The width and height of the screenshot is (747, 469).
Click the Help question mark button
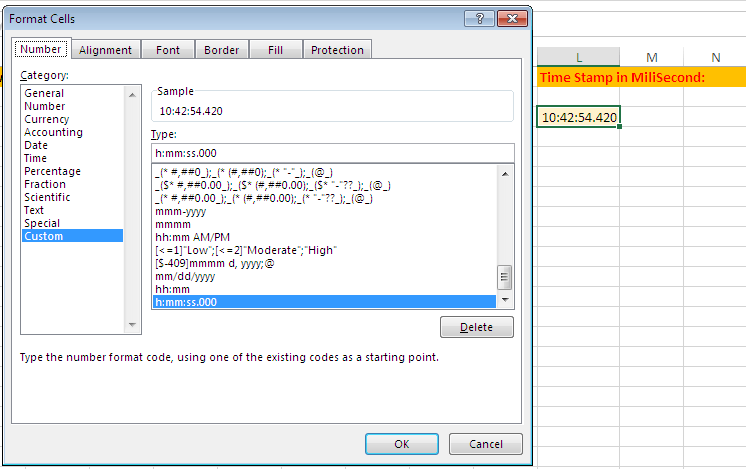[480, 18]
